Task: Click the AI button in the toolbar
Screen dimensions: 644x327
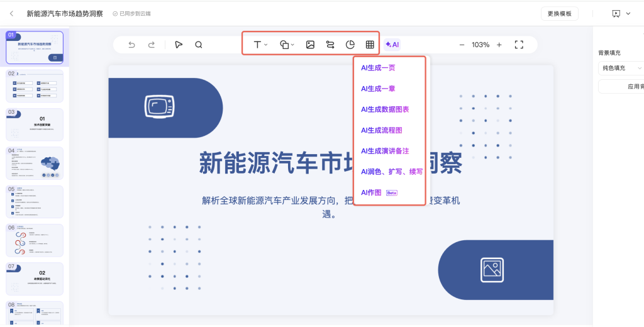Action: tap(392, 45)
